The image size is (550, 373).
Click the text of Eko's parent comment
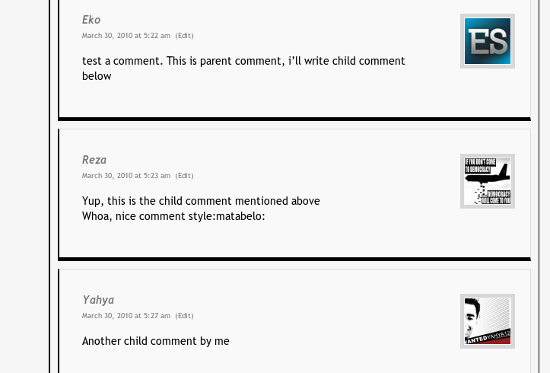(243, 68)
